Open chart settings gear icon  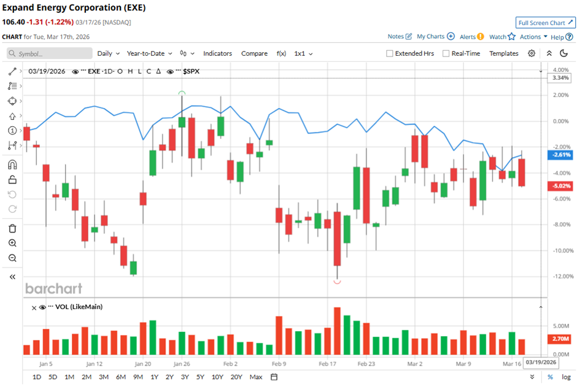tap(532, 53)
